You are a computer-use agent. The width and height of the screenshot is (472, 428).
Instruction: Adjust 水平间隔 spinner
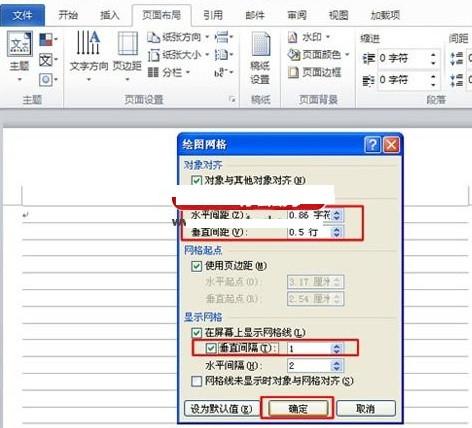(337, 366)
